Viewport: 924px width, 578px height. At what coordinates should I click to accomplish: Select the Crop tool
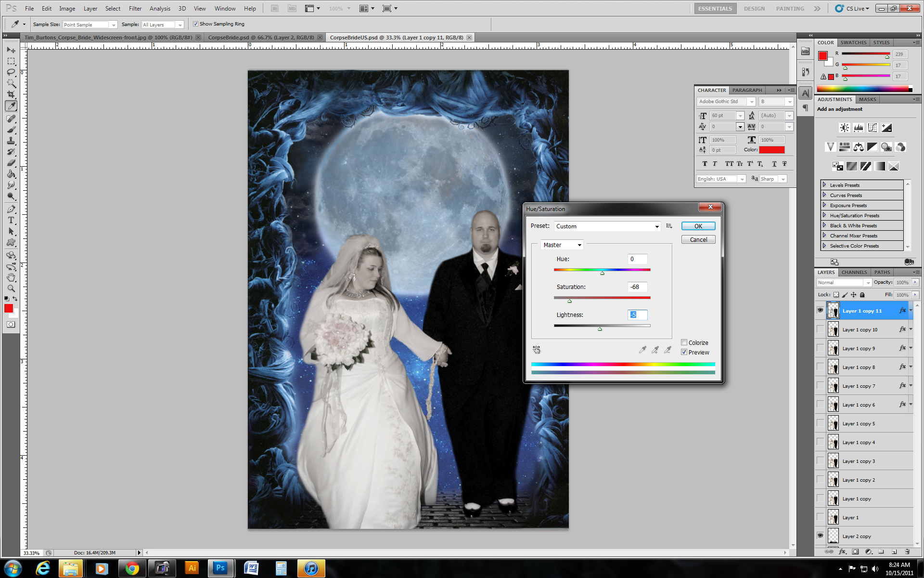coord(11,94)
